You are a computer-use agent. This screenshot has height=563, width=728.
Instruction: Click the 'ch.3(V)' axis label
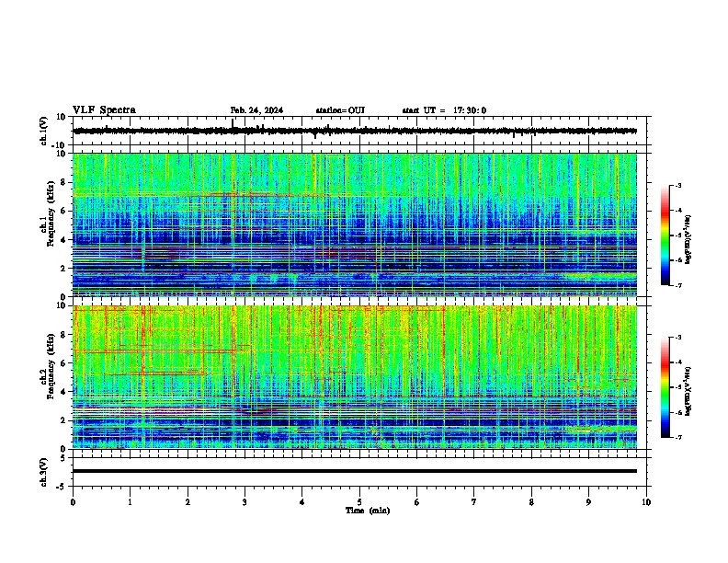(44, 472)
